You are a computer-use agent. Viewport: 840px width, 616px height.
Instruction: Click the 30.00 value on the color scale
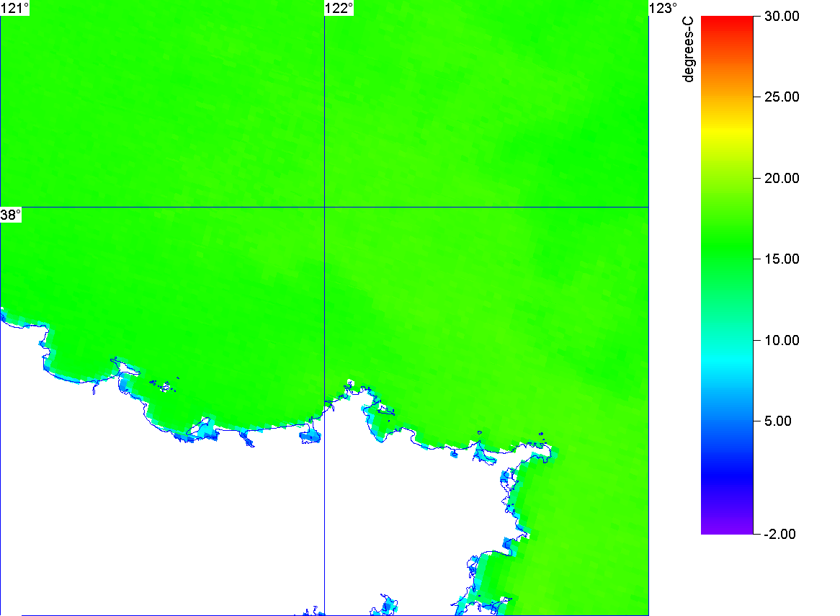[782, 16]
